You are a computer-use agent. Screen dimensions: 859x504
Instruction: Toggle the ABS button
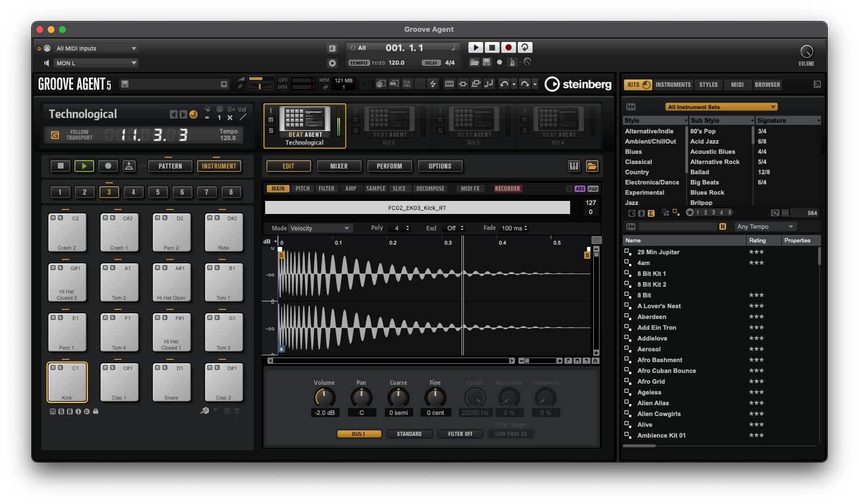[x=580, y=189]
